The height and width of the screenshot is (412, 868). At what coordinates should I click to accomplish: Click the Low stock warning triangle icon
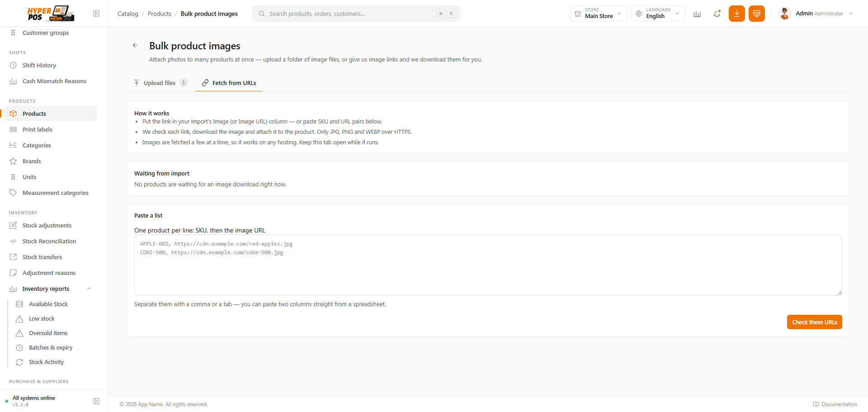coord(19,319)
